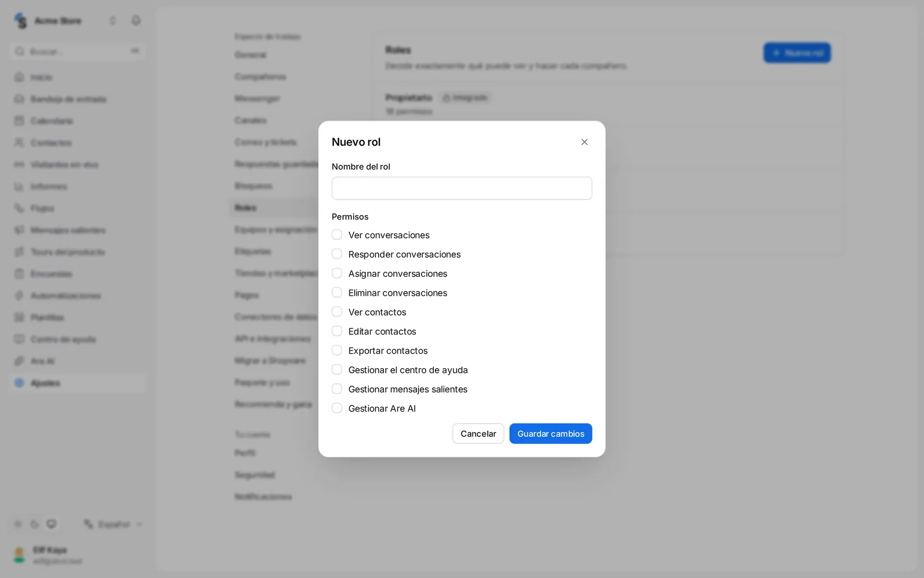
Task: Cancel the new role dialog
Action: pyautogui.click(x=478, y=433)
